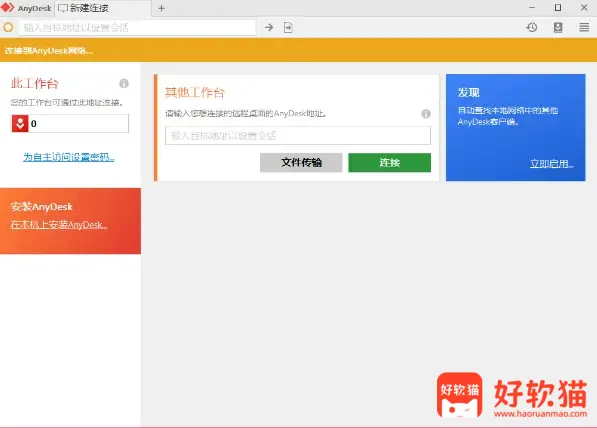
Task: Open a new tab with plus button
Action: [161, 8]
